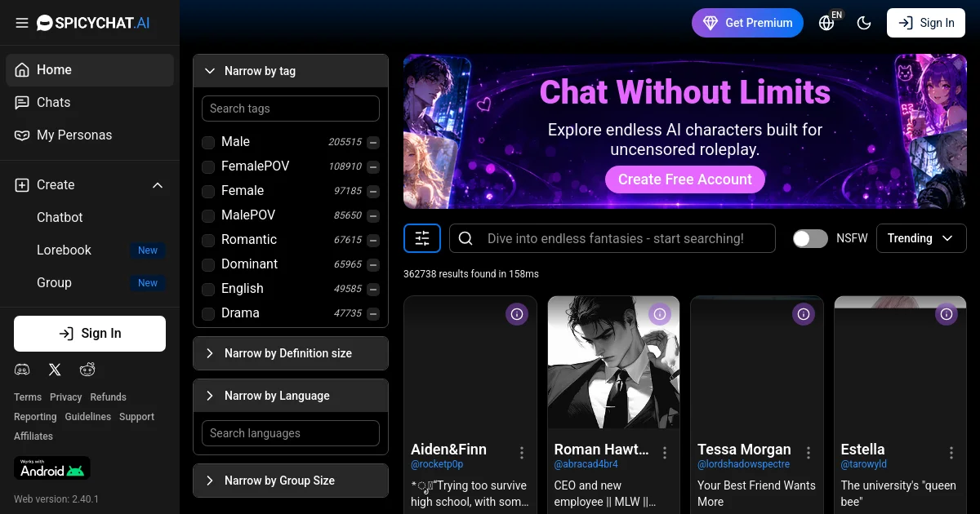The width and height of the screenshot is (980, 514).
Task: Click the Get Premium button
Action: (x=747, y=23)
